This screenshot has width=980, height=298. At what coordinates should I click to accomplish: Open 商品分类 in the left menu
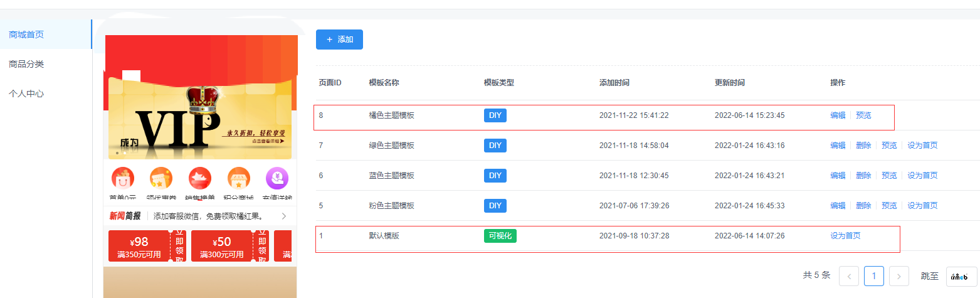(26, 64)
